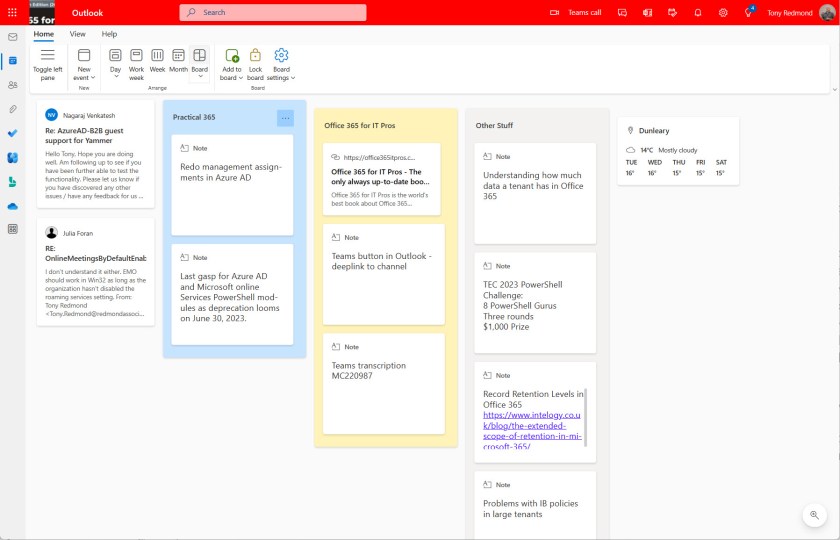Open Julia Foran email card
The image size is (840, 540).
[96, 272]
